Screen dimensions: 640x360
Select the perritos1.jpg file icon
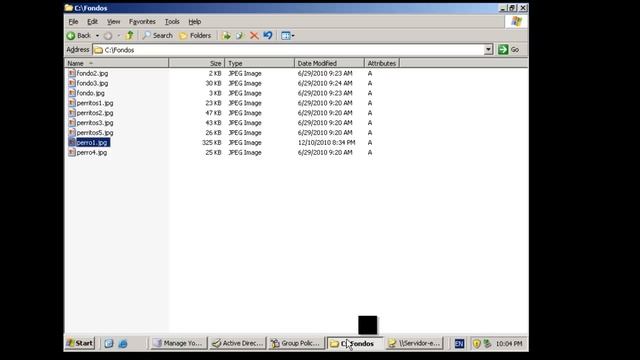[72, 103]
